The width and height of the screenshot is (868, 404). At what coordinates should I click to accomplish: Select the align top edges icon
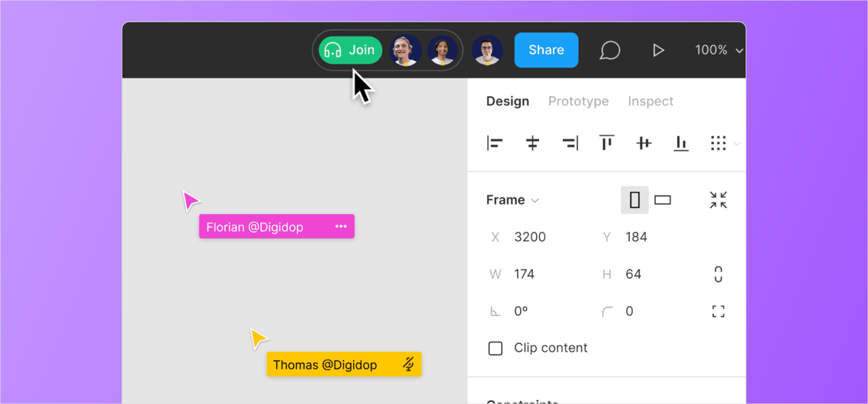(607, 143)
